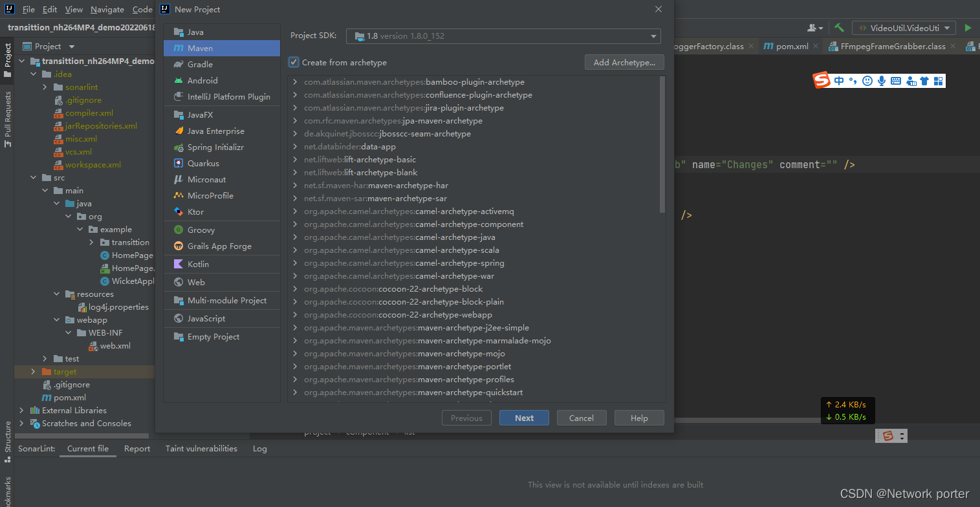Open Taint vulnerabilities tab
Screen dimensions: 980x507
click(x=201, y=449)
